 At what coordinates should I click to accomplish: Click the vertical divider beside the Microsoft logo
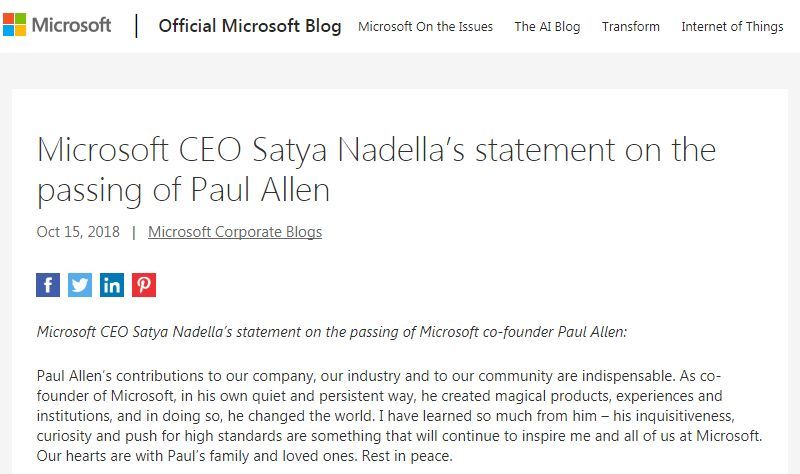coord(137,26)
